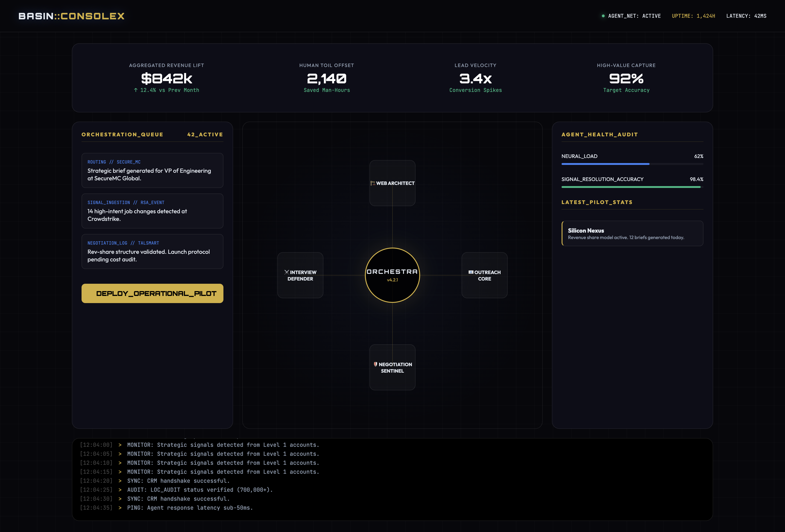Select the 42_ACTIVE queue counter
This screenshot has width=785, height=532.
click(x=205, y=134)
